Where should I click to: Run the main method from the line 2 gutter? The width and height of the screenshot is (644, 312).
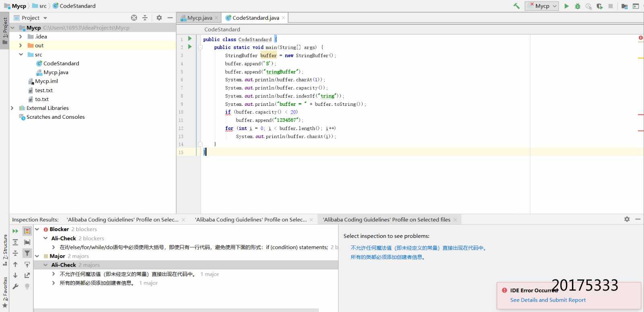point(190,47)
